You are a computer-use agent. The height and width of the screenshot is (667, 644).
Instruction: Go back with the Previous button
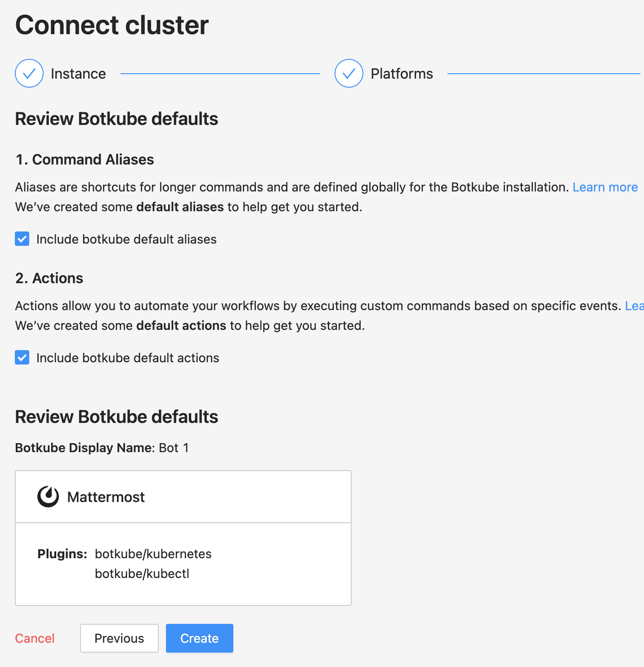point(119,638)
